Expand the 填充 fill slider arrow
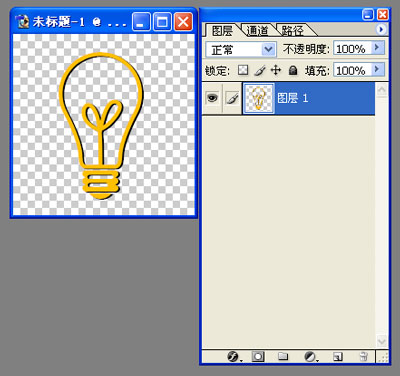 coord(377,69)
